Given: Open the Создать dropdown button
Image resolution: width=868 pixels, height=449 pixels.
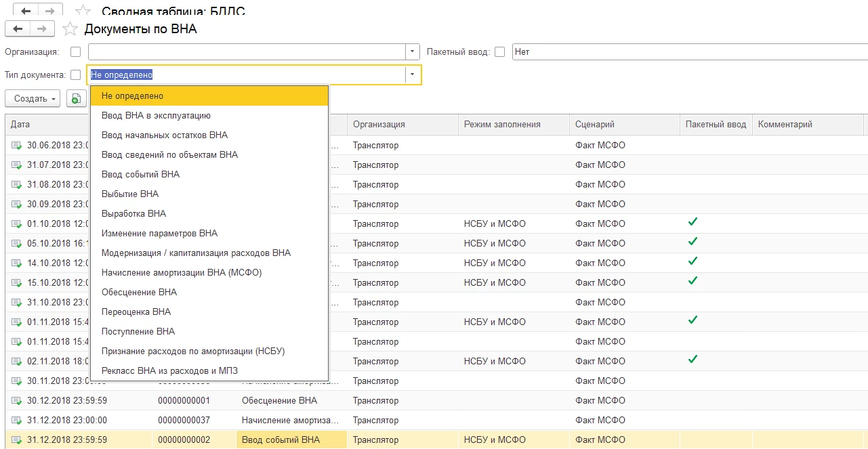Looking at the screenshot, I should [x=33, y=99].
